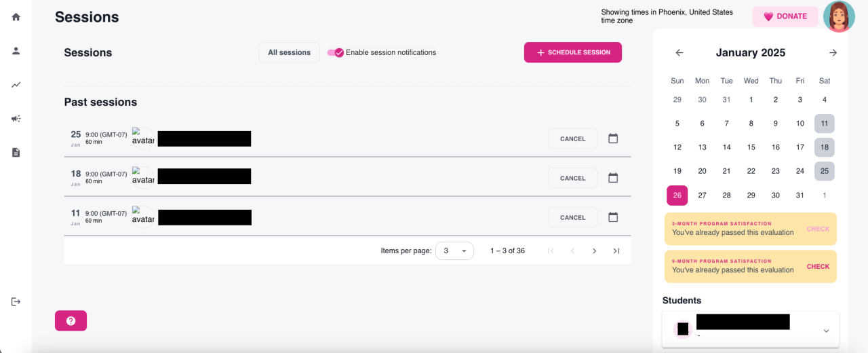
Task: Open the Items per page dropdown
Action: 454,250
